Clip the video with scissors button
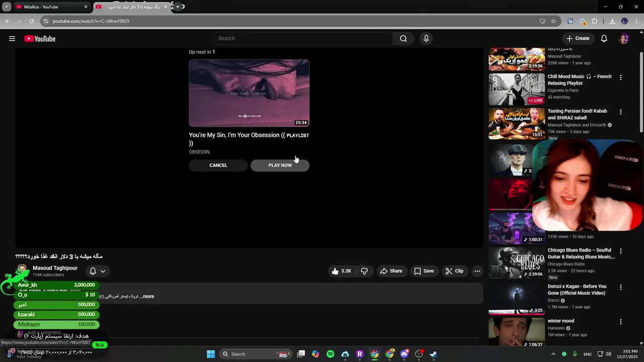The image size is (644, 362). [454, 271]
